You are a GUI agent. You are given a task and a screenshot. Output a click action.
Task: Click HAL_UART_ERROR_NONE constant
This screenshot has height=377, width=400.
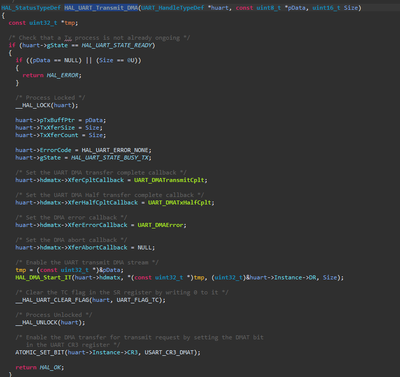tap(115, 150)
